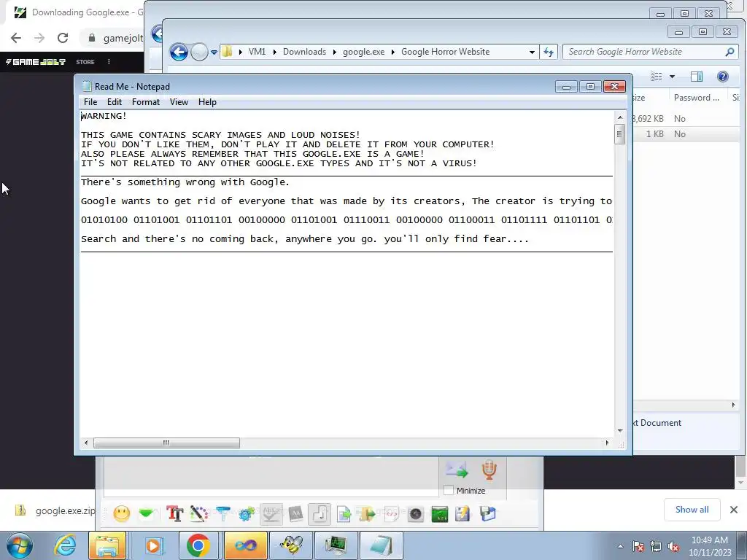Select the 1 KB file row in Explorer
747x560 pixels.
687,134
